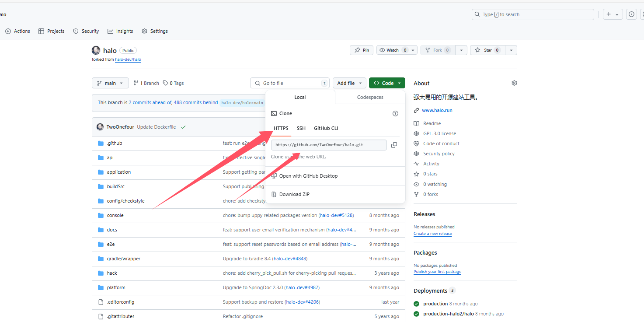Open the create new plus dropdown

tap(613, 14)
